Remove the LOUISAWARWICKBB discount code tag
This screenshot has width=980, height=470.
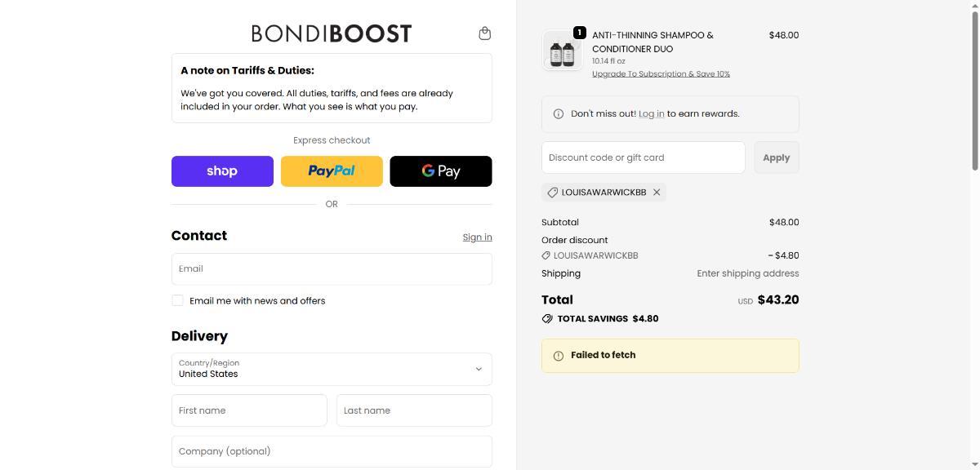click(x=657, y=193)
